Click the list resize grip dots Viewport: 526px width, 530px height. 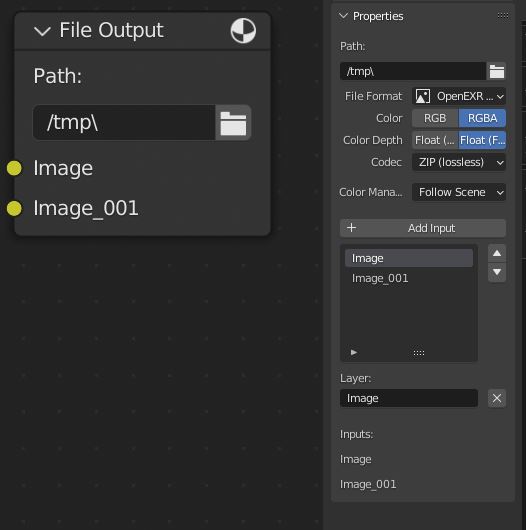coord(419,353)
